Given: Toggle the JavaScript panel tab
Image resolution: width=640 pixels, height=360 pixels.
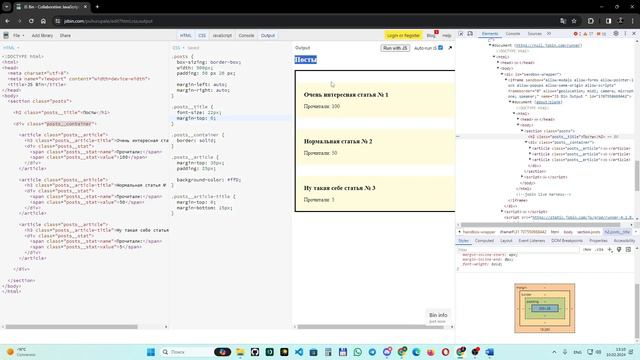Looking at the screenshot, I should click(222, 36).
